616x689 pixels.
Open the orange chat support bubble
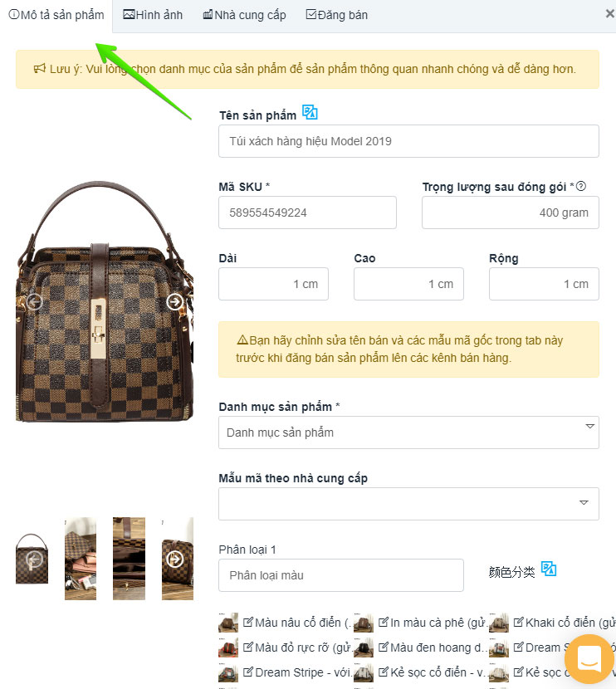point(589,659)
